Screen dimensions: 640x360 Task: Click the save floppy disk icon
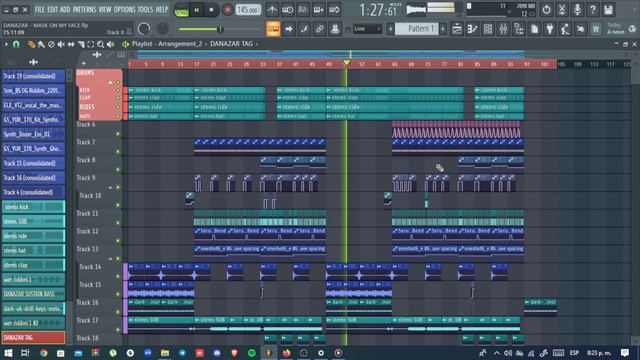tap(608, 9)
